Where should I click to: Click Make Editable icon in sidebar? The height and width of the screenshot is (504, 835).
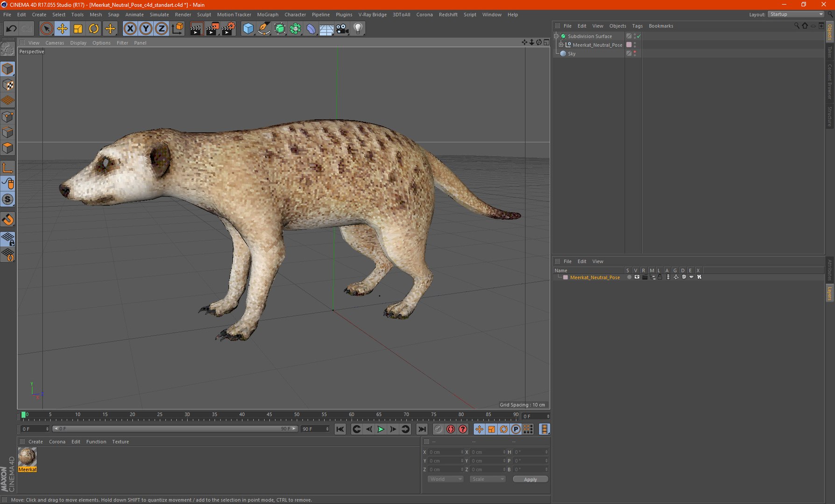8,49
